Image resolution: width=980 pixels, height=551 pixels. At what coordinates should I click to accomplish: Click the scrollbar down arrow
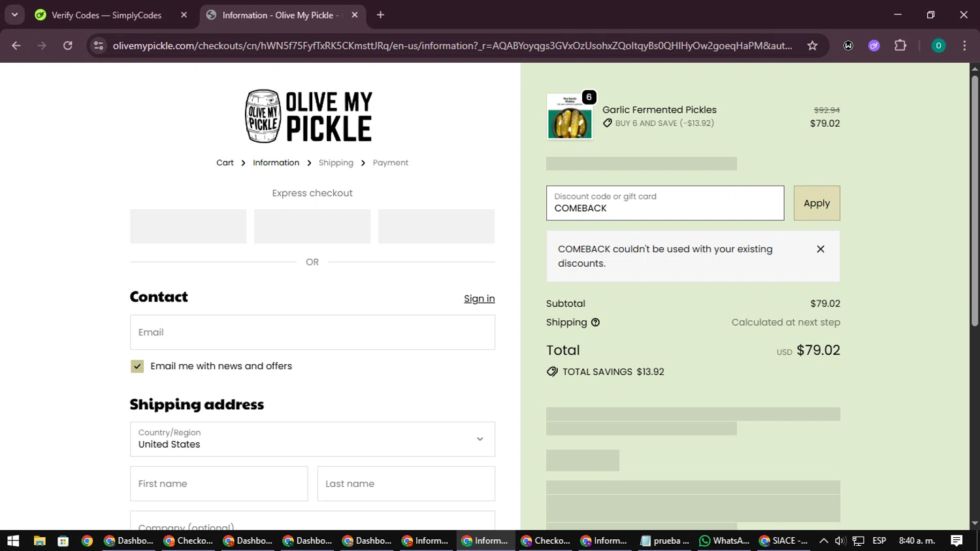974,524
